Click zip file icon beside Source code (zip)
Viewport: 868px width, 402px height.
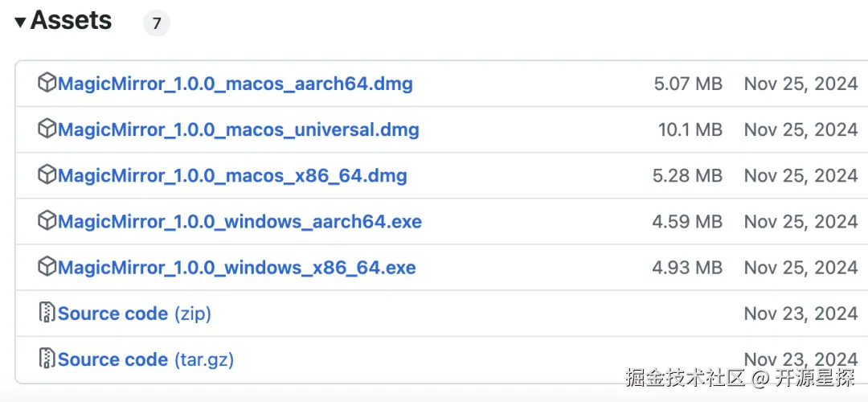point(47,313)
